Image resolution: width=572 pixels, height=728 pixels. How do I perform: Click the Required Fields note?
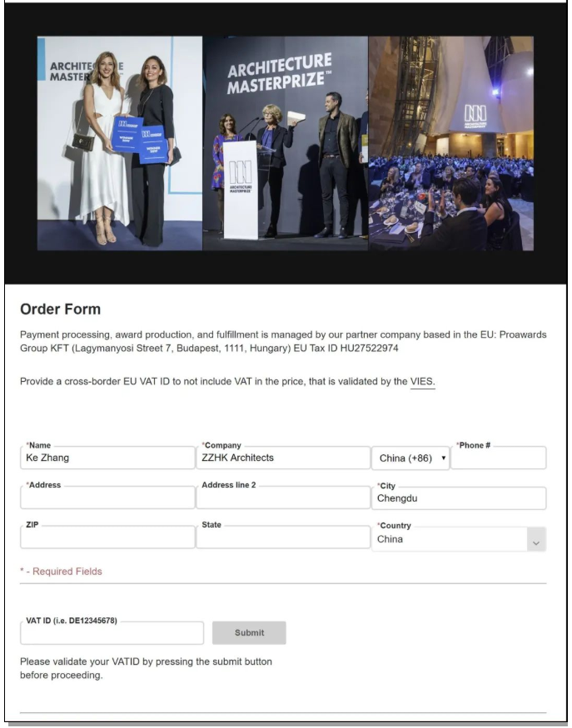[61, 572]
